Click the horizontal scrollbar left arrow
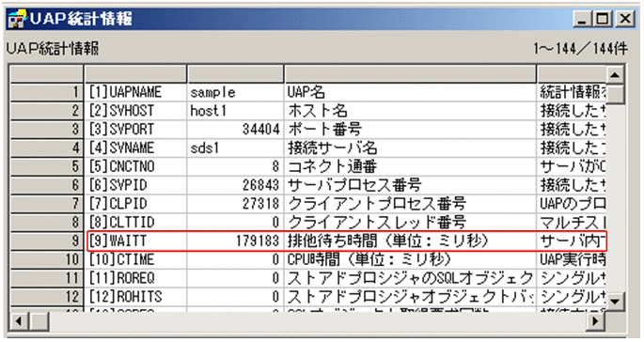The image size is (644, 342). 18,321
